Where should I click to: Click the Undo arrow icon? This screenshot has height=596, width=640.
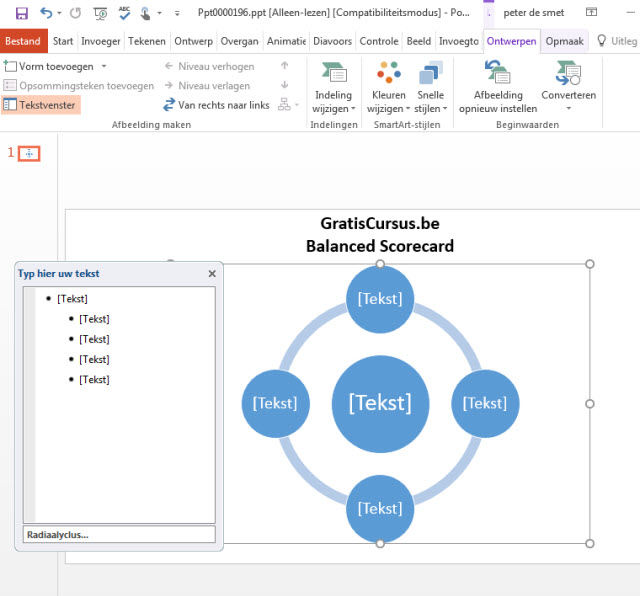(46, 13)
